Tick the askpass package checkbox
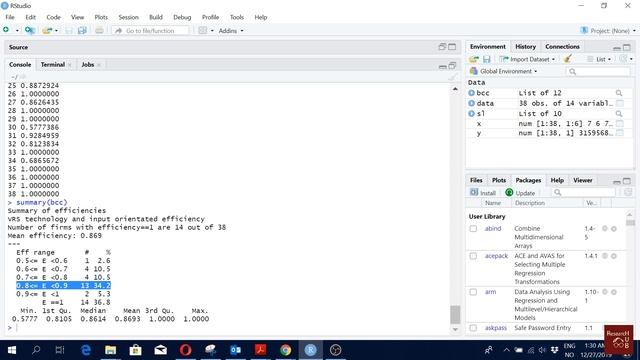640x360 pixels. [473, 328]
